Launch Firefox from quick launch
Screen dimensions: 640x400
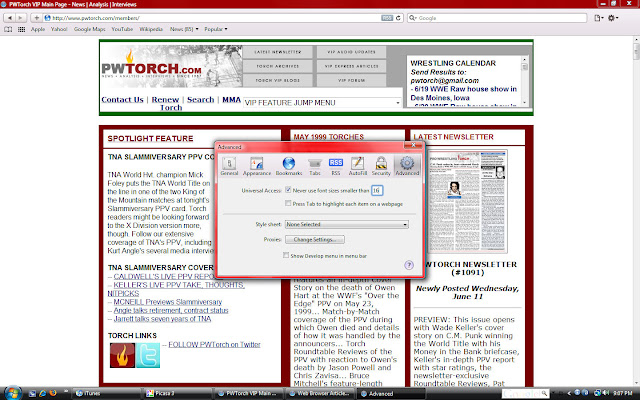[x=53, y=393]
